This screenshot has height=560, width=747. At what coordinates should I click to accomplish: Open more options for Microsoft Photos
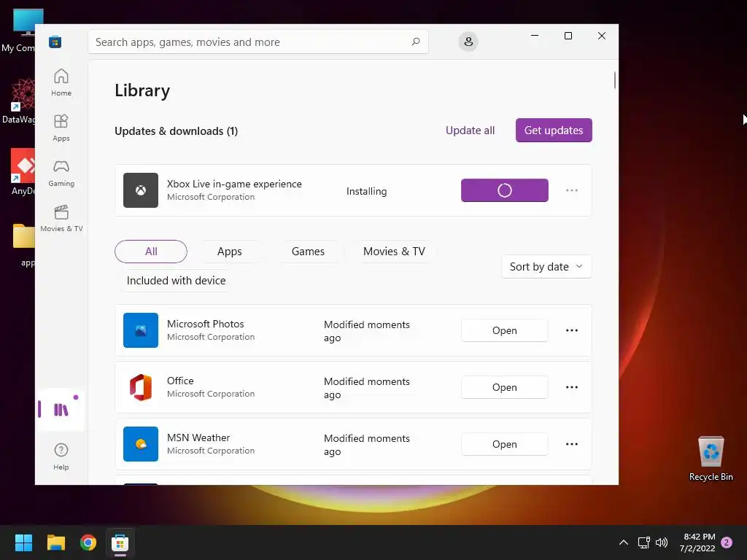pos(572,330)
